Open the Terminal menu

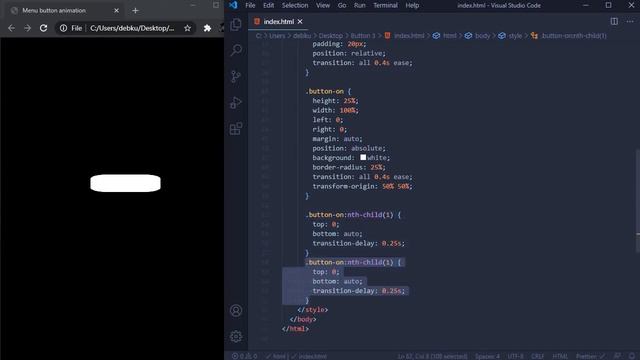click(x=385, y=5)
